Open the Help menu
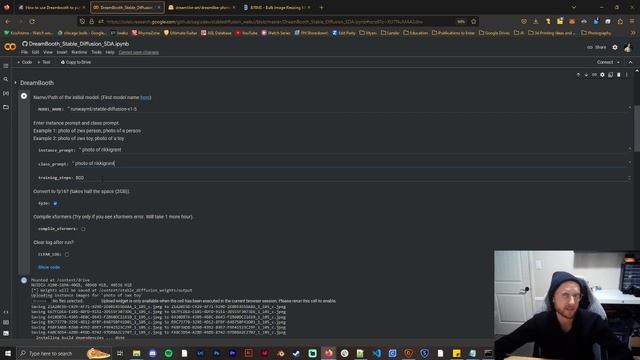This screenshot has height=360, width=640. [110, 52]
